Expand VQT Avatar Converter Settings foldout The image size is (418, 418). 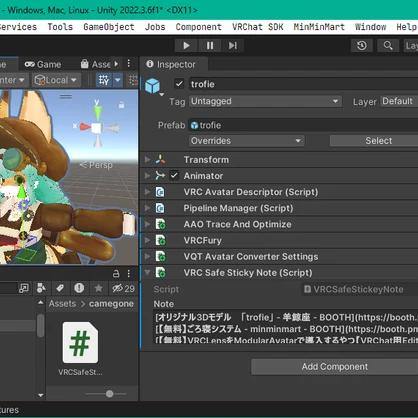point(147,256)
